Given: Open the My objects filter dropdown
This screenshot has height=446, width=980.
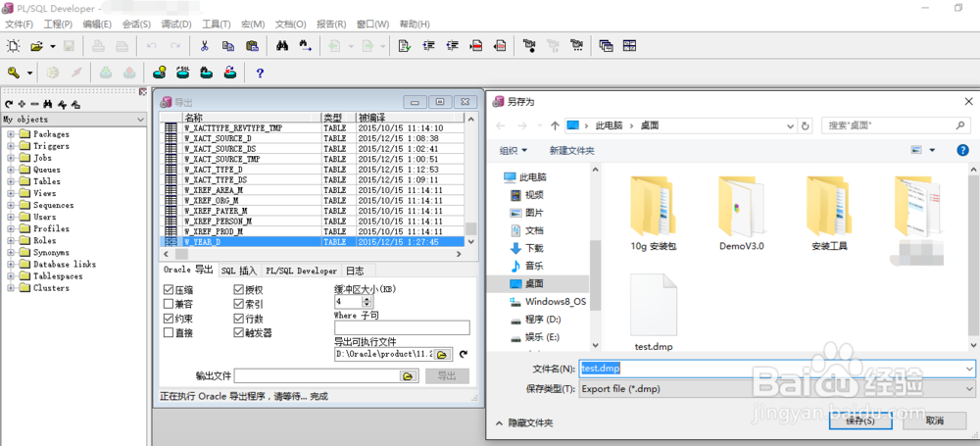Looking at the screenshot, I should [x=140, y=120].
